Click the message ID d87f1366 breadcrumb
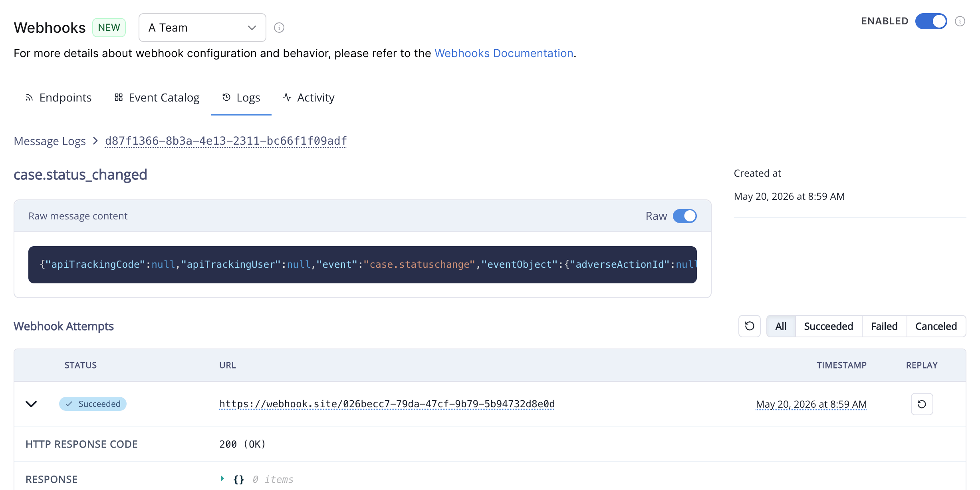The image size is (980, 490). coord(226,141)
